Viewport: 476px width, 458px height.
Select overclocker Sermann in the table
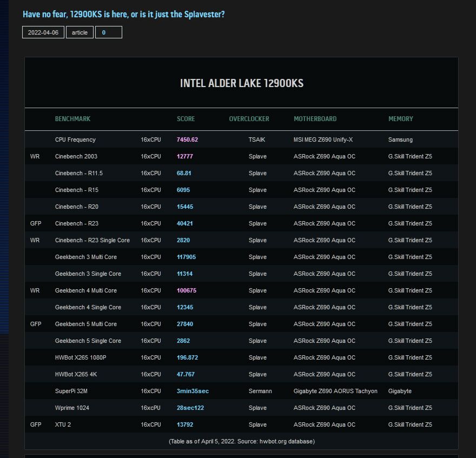pyautogui.click(x=260, y=391)
